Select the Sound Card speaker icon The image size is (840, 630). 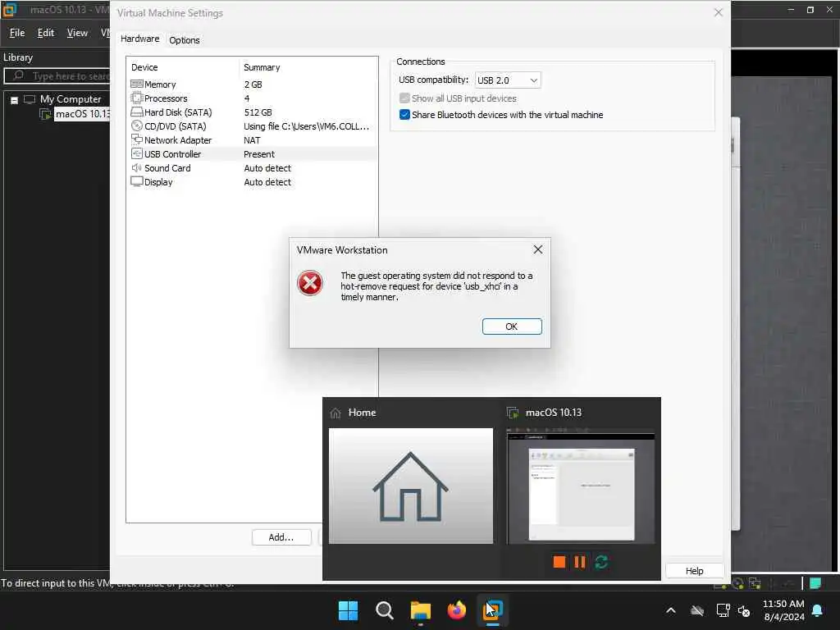click(x=137, y=167)
